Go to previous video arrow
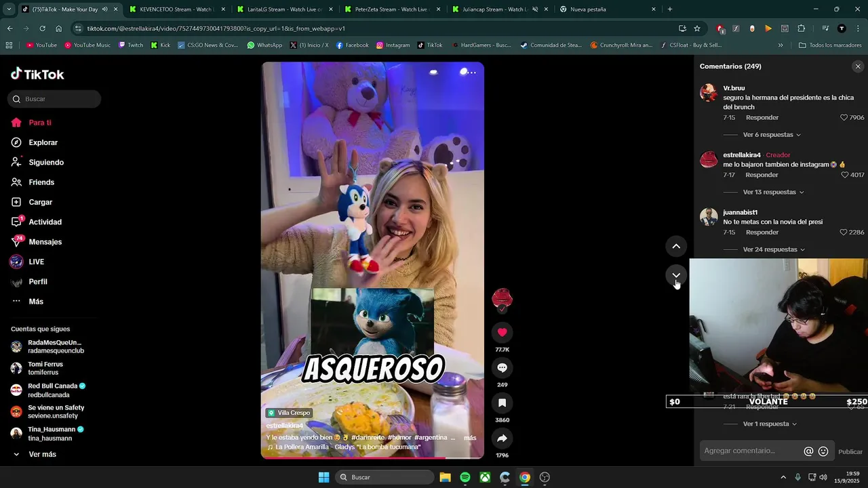This screenshot has width=868, height=488. pos(676,246)
